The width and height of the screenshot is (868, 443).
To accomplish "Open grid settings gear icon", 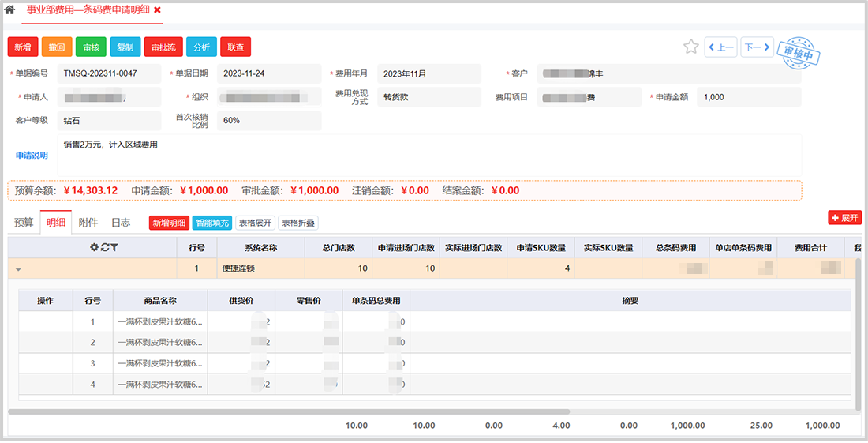I will point(94,247).
